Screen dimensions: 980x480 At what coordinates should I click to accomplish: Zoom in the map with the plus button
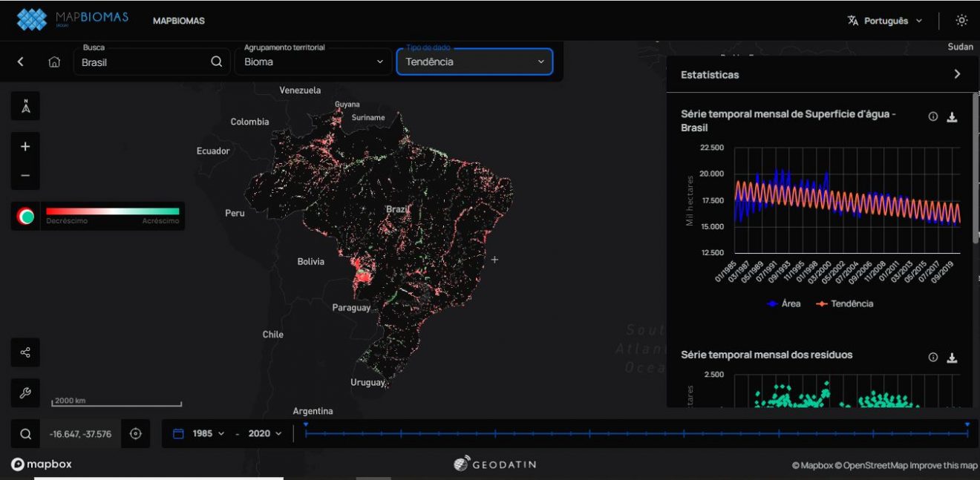[25, 147]
